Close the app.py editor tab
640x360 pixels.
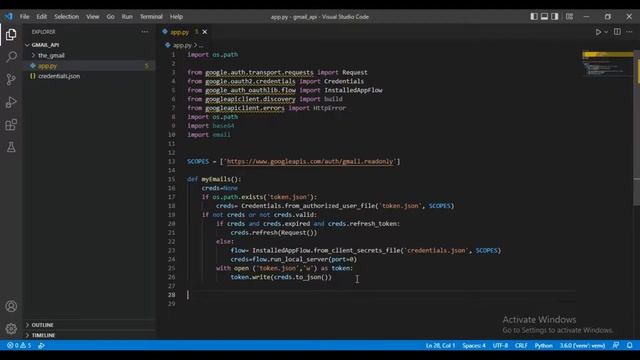pyautogui.click(x=205, y=32)
